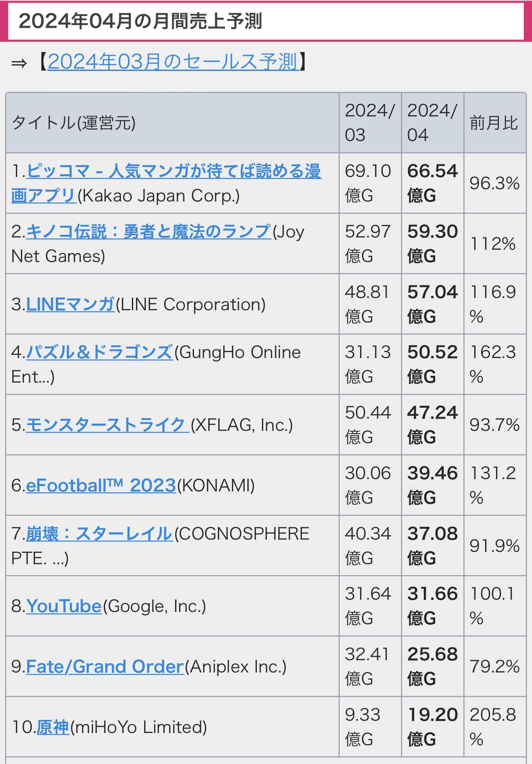Click the 2024/04 column header
Viewport: 532px width, 764px height.
point(432,123)
